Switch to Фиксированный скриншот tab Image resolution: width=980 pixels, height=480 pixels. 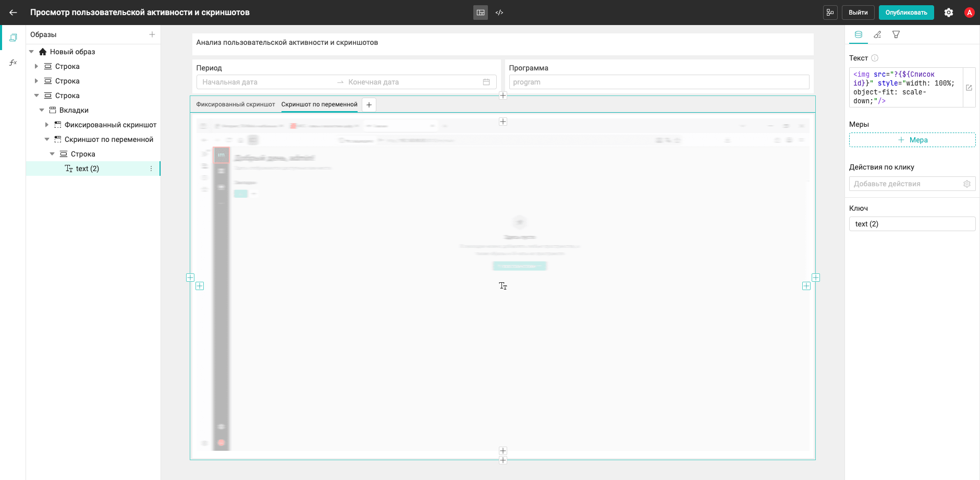236,104
